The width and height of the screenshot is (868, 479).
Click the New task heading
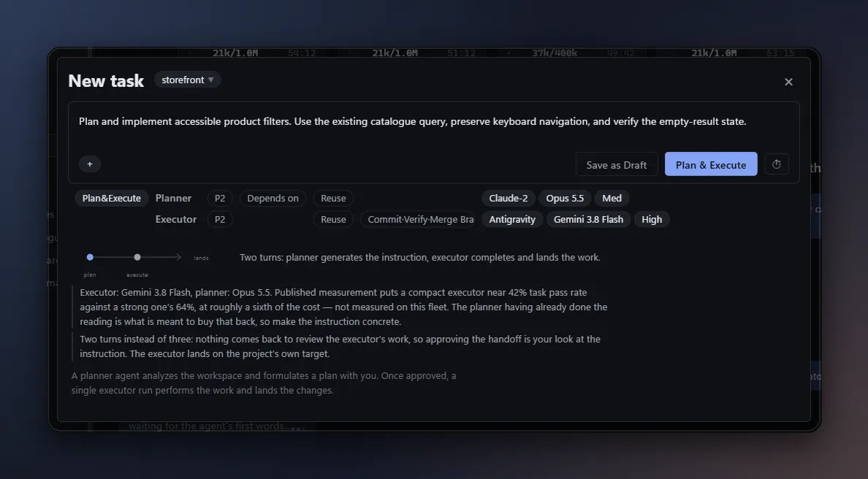coord(106,81)
